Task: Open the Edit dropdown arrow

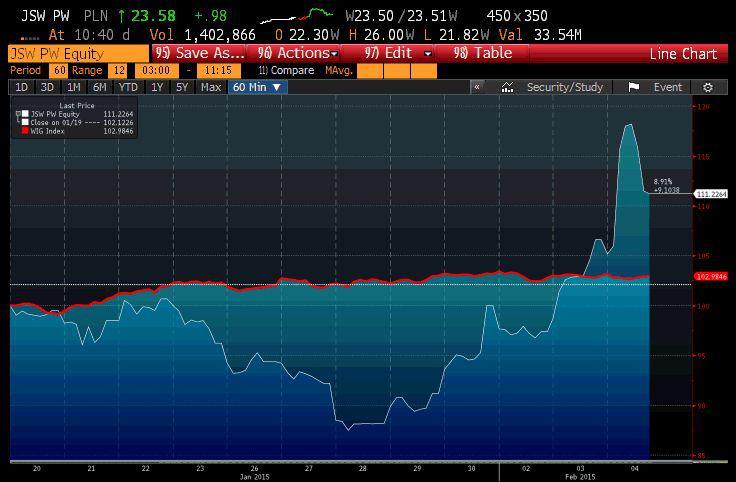Action: coord(428,53)
